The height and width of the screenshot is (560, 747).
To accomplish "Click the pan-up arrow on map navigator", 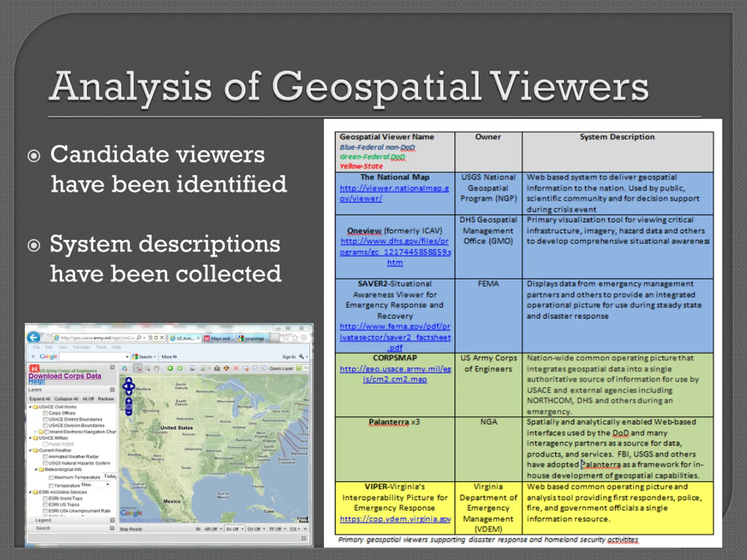I will click(129, 380).
